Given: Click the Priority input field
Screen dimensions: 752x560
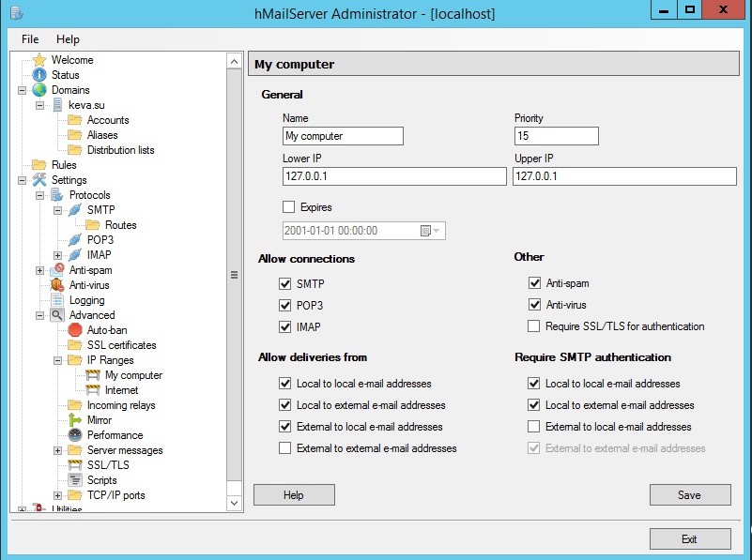Looking at the screenshot, I should coord(557,136).
